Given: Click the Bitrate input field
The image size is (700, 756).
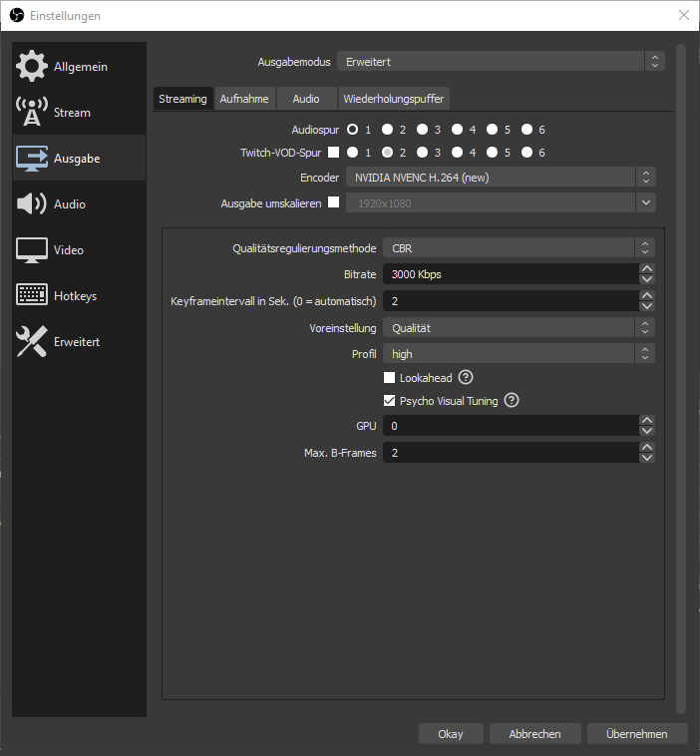Looking at the screenshot, I should [510, 274].
